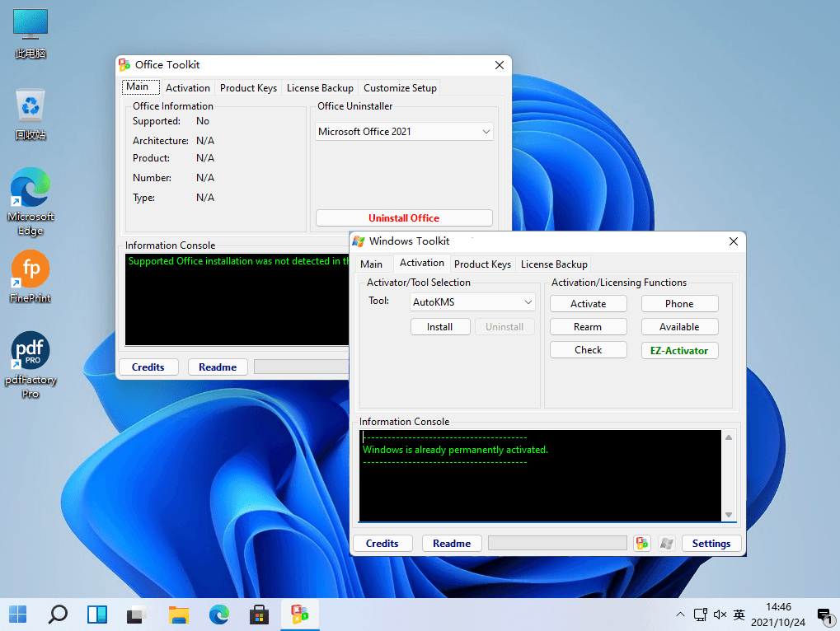This screenshot has height=631, width=840.
Task: Open This PC desktop icon
Action: [31, 34]
